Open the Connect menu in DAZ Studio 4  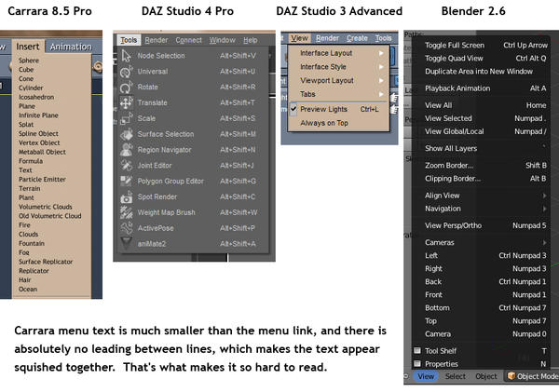tap(188, 40)
